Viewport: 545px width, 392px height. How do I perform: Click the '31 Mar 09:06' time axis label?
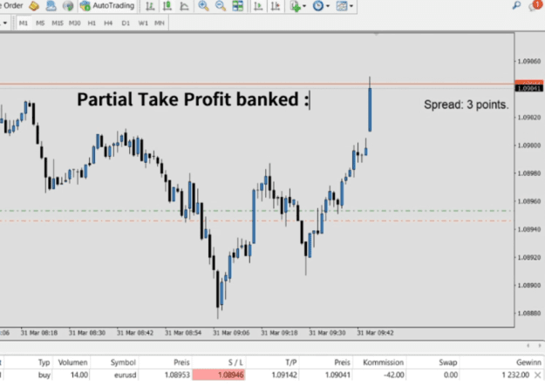[x=231, y=333]
